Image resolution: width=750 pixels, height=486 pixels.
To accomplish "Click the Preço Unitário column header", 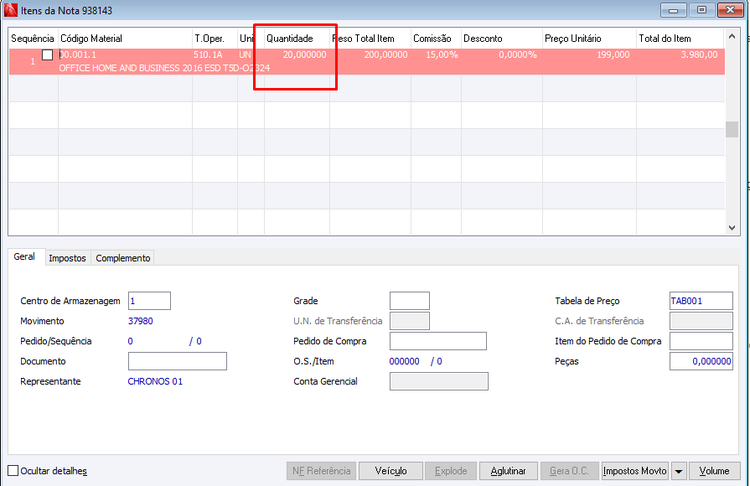I will (589, 38).
